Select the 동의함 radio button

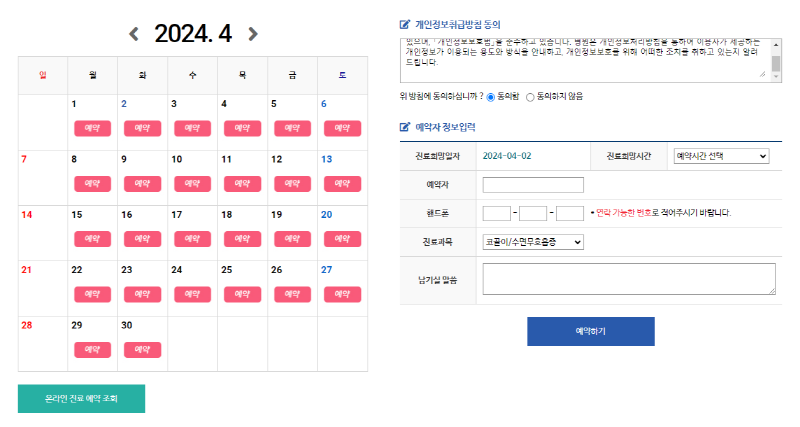point(491,97)
